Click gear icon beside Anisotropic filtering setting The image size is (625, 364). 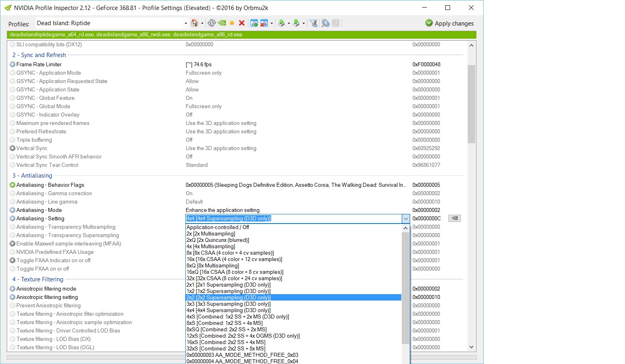[12, 297]
